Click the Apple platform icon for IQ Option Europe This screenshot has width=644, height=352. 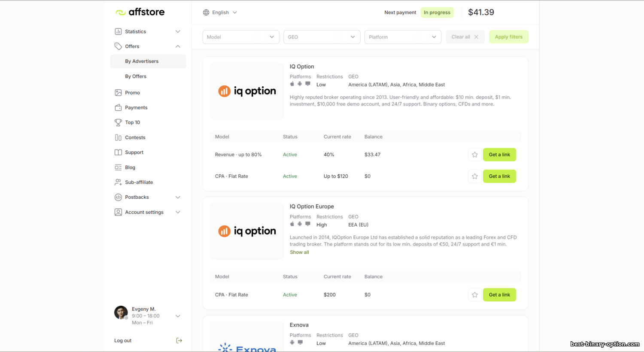[292, 224]
